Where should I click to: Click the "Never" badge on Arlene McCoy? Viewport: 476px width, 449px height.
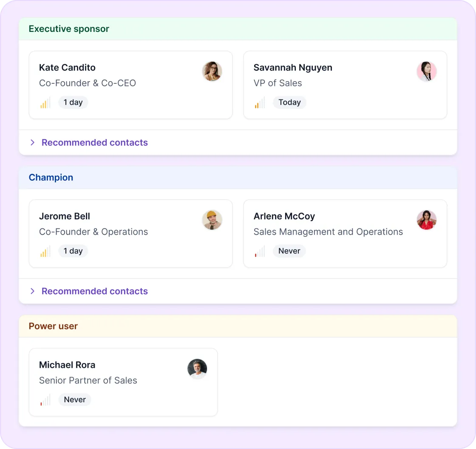(x=289, y=251)
